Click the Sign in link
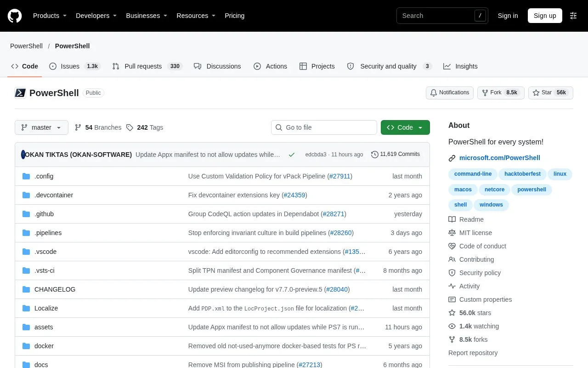This screenshot has width=588, height=368. point(508,16)
